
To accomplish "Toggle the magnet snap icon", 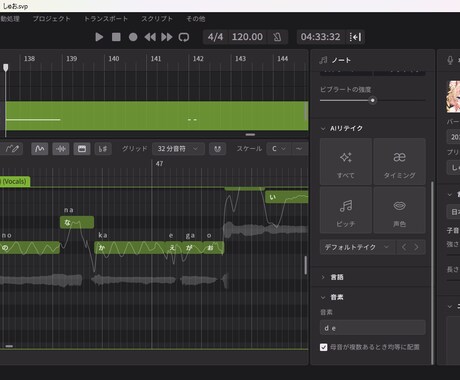I will (x=217, y=149).
